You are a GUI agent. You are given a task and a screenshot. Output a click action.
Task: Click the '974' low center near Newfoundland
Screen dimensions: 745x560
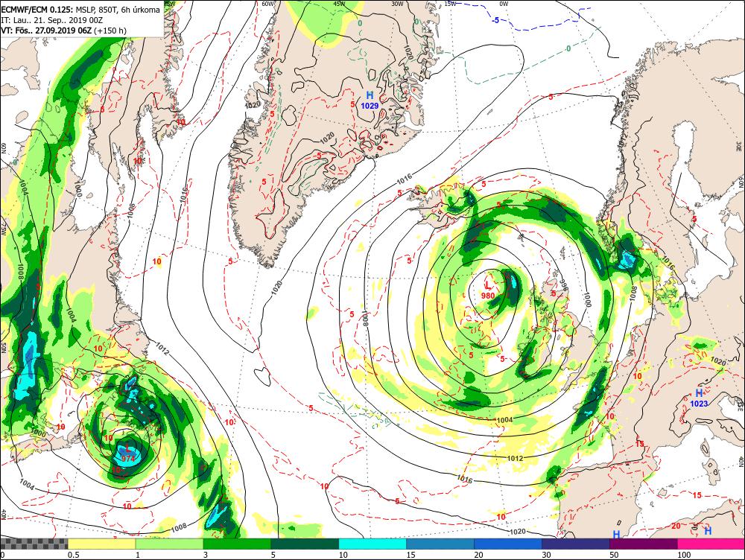coord(128,459)
